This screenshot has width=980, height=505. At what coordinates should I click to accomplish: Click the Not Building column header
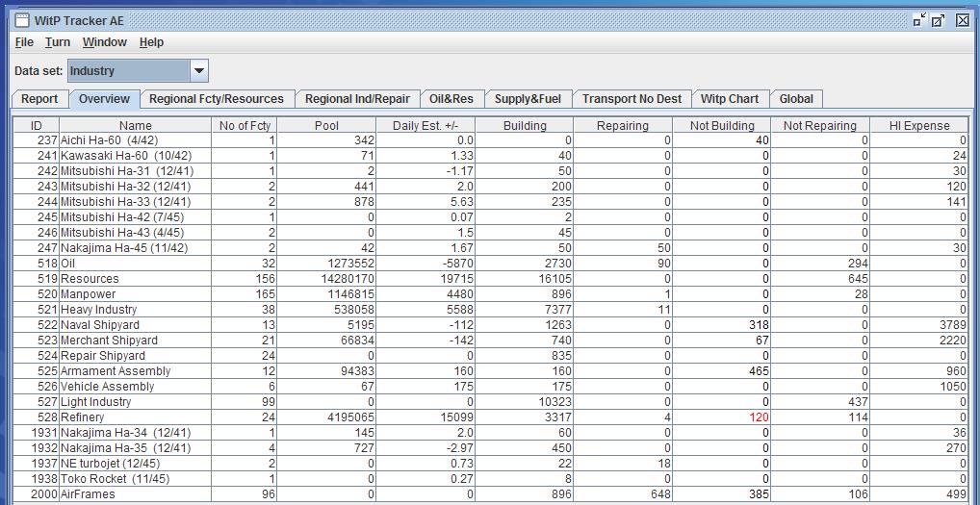pos(722,125)
